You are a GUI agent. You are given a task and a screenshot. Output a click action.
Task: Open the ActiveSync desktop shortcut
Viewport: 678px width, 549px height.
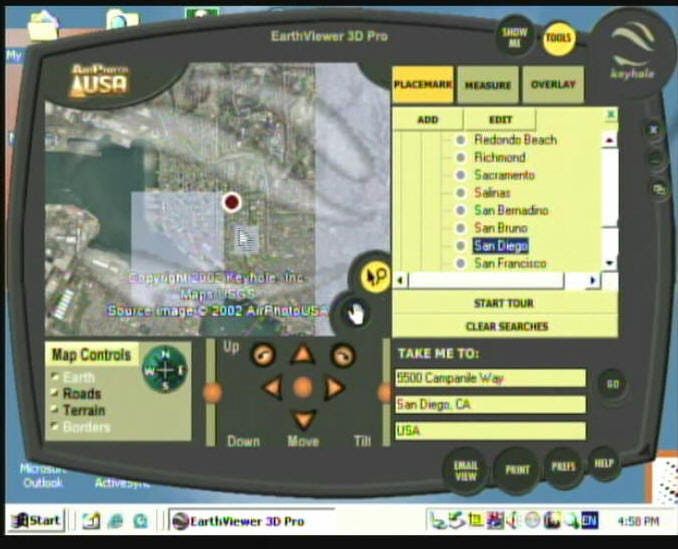122,482
